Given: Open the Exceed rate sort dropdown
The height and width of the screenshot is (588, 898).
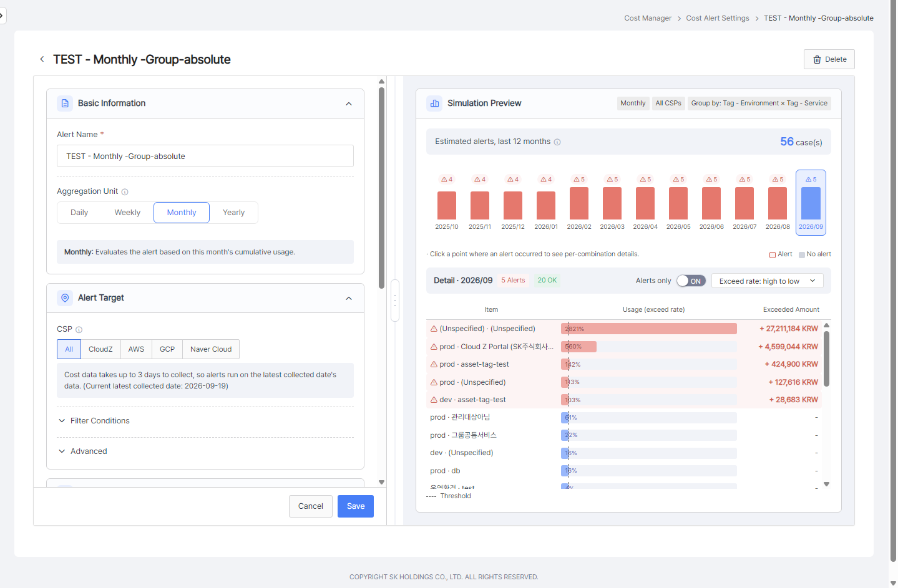Looking at the screenshot, I should 768,281.
